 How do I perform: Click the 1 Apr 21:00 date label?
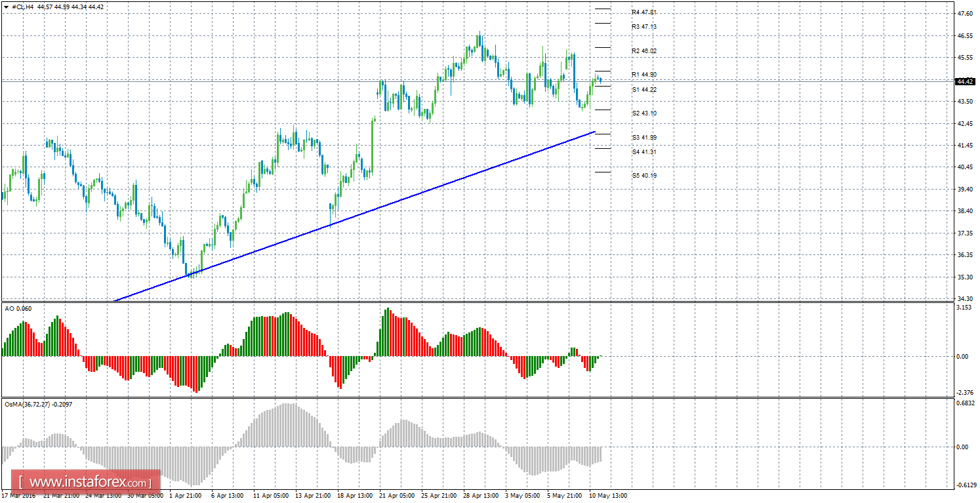click(187, 496)
